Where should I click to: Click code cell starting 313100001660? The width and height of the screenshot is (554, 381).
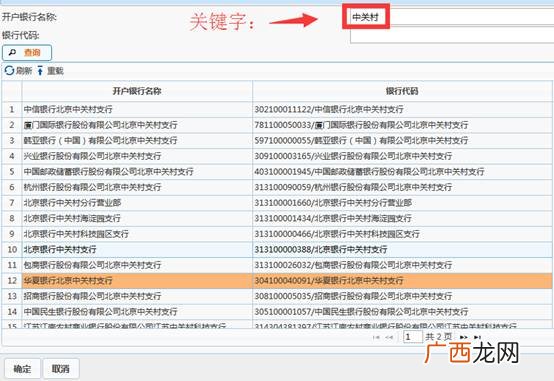point(402,203)
